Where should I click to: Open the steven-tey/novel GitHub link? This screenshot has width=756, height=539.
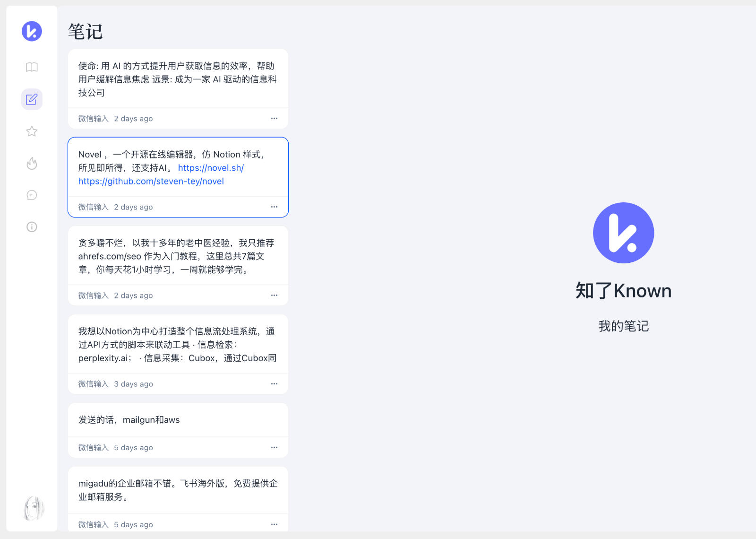[151, 181]
